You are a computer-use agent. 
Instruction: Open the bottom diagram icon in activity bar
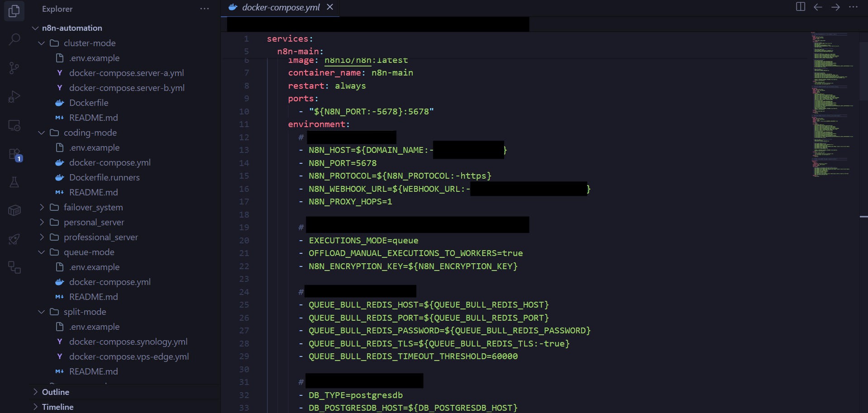[14, 268]
